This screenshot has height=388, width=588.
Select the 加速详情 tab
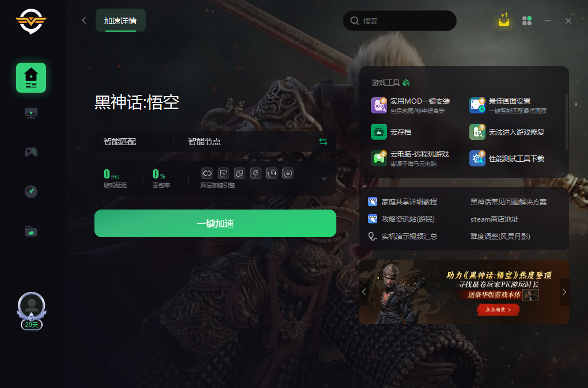tap(120, 20)
